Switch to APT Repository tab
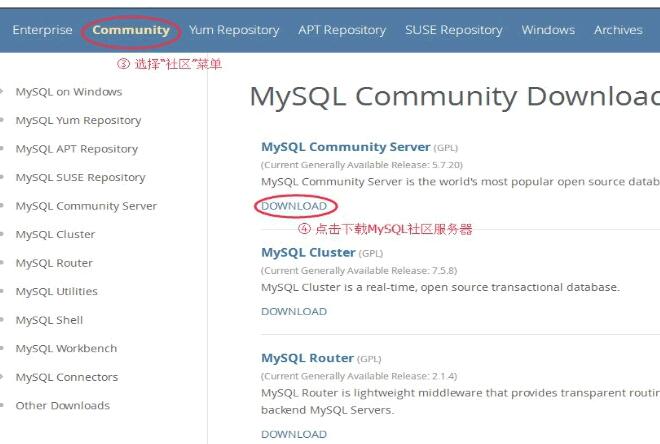This screenshot has height=444, width=660. pos(342,30)
